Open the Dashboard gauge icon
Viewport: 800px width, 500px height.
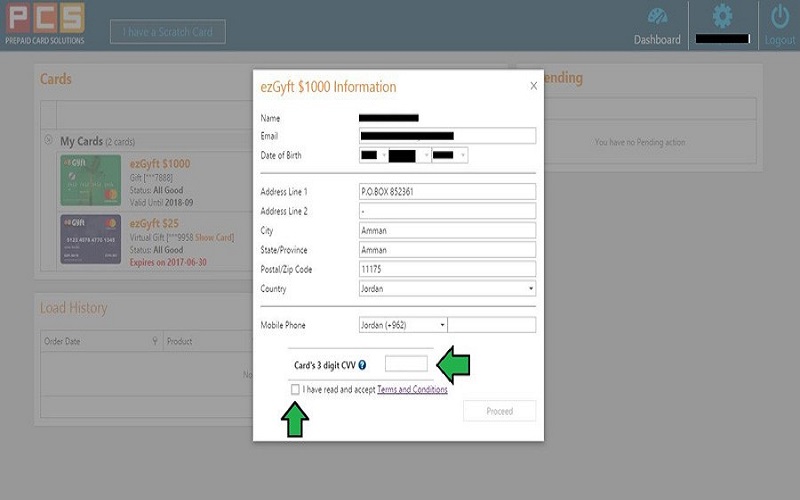tap(657, 16)
